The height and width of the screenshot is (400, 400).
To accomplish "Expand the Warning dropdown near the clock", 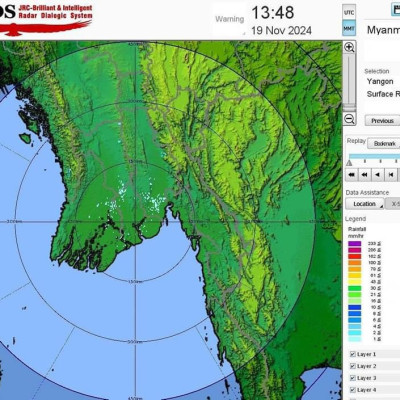I will (229, 20).
